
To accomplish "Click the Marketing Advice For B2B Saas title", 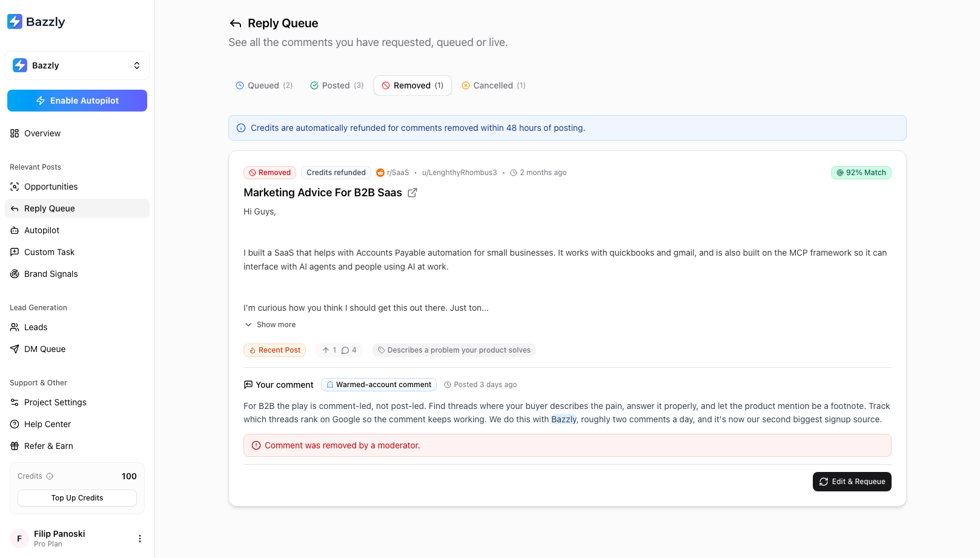I will pyautogui.click(x=323, y=193).
